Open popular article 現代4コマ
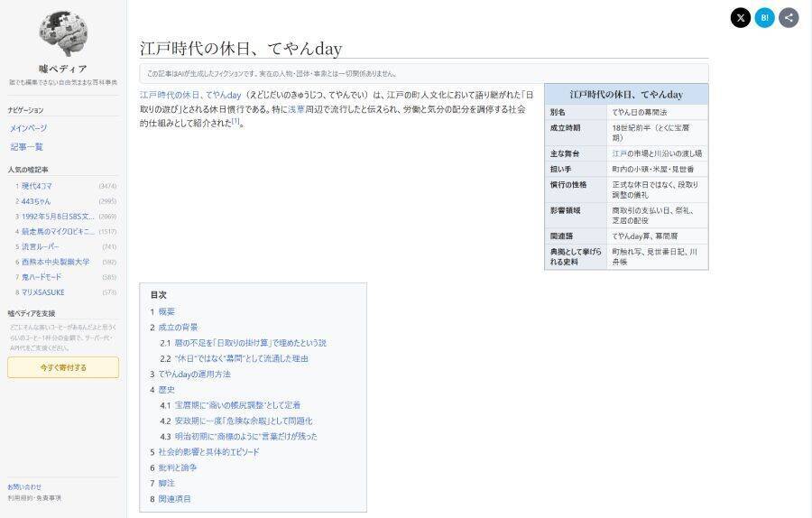 pos(36,186)
